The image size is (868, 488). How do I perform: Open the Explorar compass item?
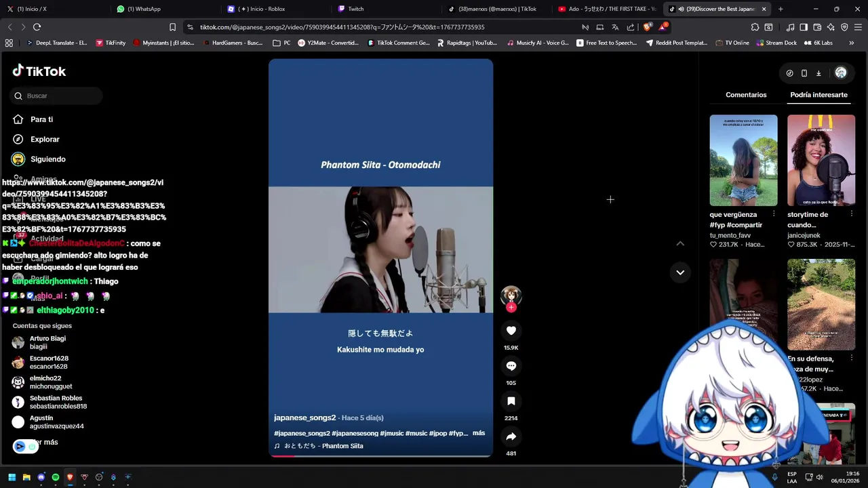[36, 139]
